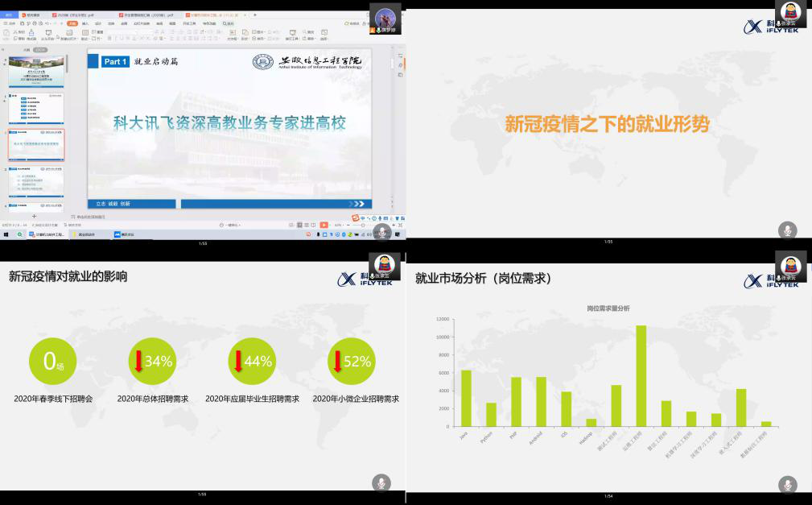Switch to normal view using the status bar toggle
Screen dimensions: 812x505
tap(291, 225)
